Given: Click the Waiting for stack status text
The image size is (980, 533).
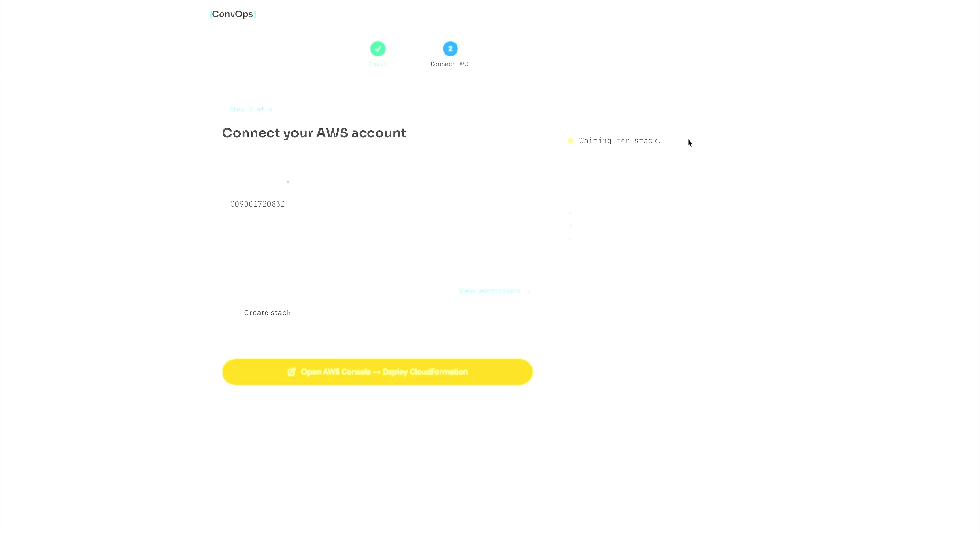Looking at the screenshot, I should (x=621, y=141).
